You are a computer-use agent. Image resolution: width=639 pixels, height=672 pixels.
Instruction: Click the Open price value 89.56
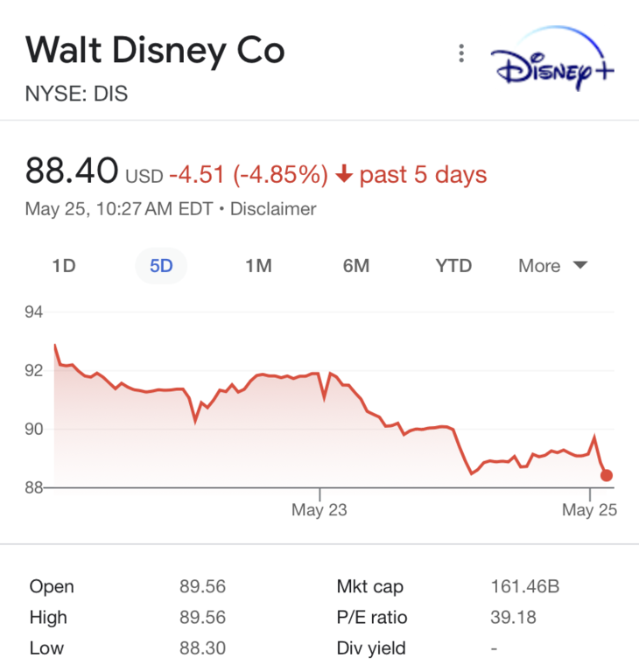[x=202, y=586]
